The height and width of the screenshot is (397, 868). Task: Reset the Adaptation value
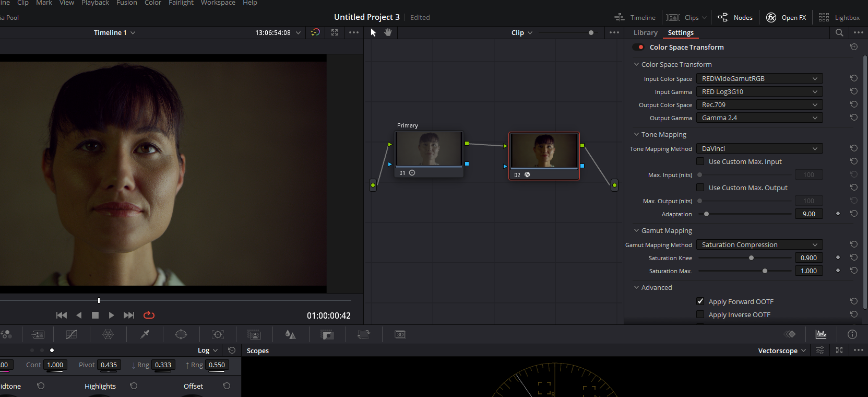point(854,214)
